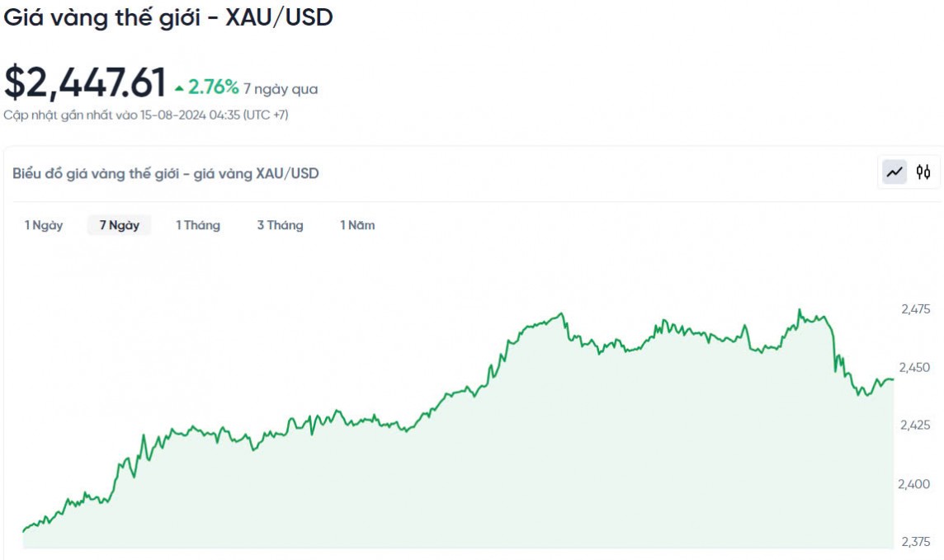This screenshot has width=944, height=560.
Task: Show the 3 Tháng chart range
Action: (x=280, y=225)
